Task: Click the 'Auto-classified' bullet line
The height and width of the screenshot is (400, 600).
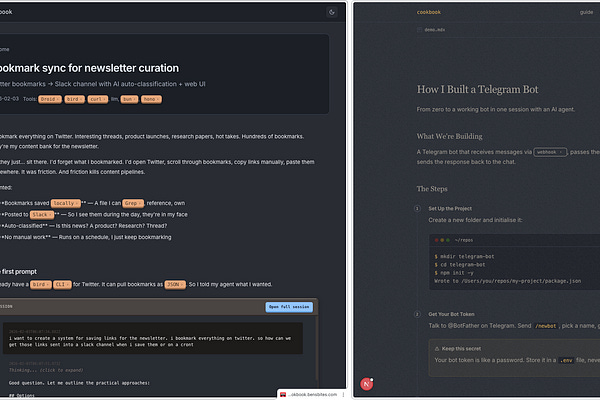Action: [84, 226]
